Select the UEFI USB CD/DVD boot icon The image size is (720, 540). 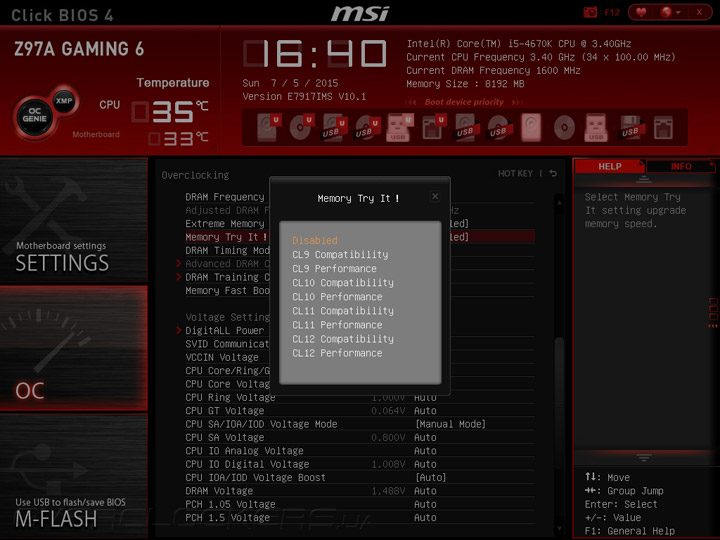click(367, 127)
